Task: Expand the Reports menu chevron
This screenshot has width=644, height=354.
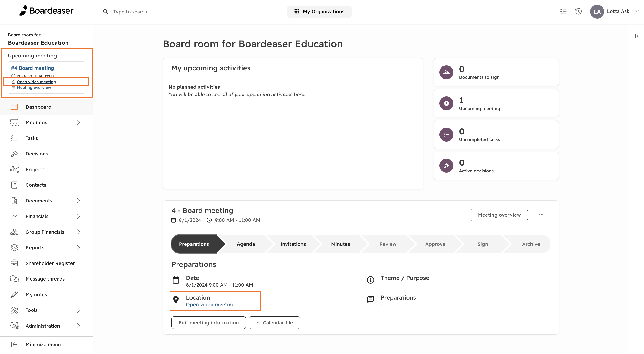Action: 79,247
